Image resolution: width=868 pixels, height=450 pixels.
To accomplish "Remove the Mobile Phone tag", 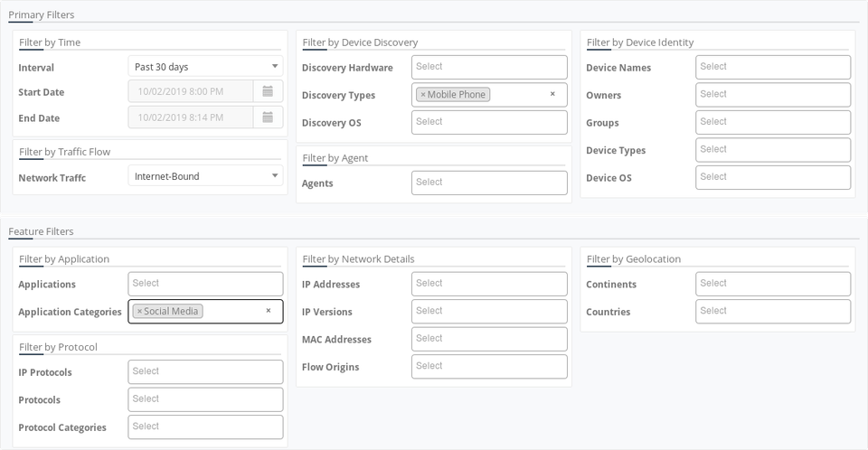I will pos(422,95).
